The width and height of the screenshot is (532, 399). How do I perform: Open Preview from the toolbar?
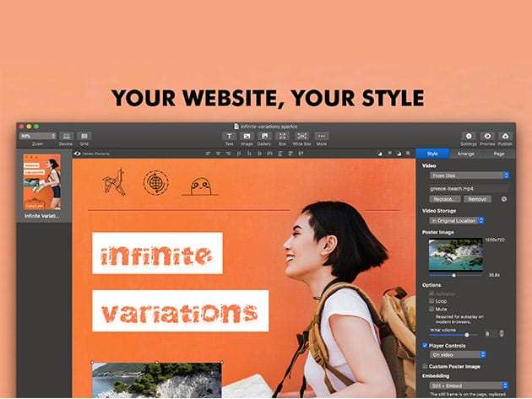[487, 136]
